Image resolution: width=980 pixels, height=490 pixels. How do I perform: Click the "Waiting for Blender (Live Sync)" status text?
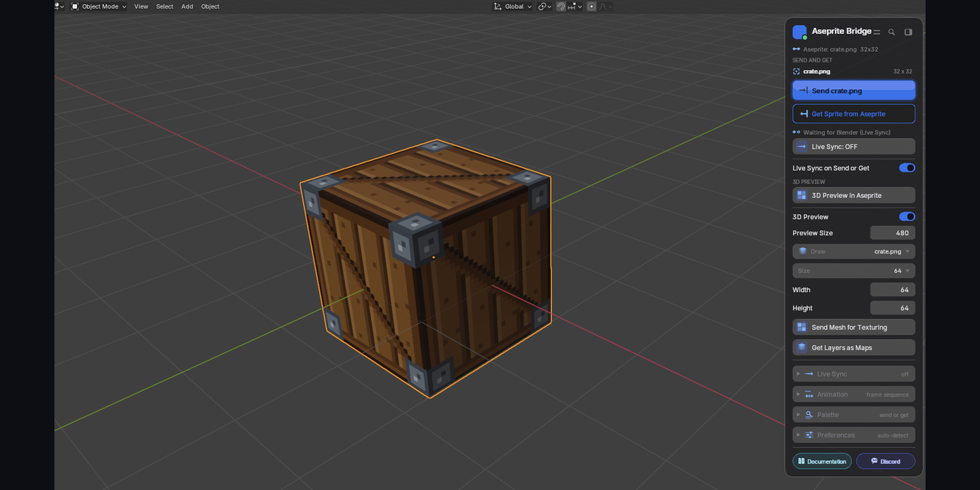coord(847,132)
